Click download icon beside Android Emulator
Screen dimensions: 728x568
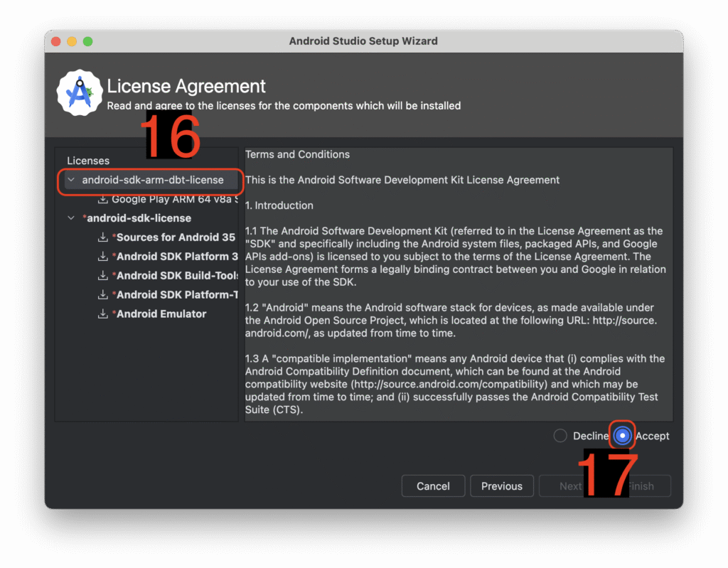[x=102, y=314]
